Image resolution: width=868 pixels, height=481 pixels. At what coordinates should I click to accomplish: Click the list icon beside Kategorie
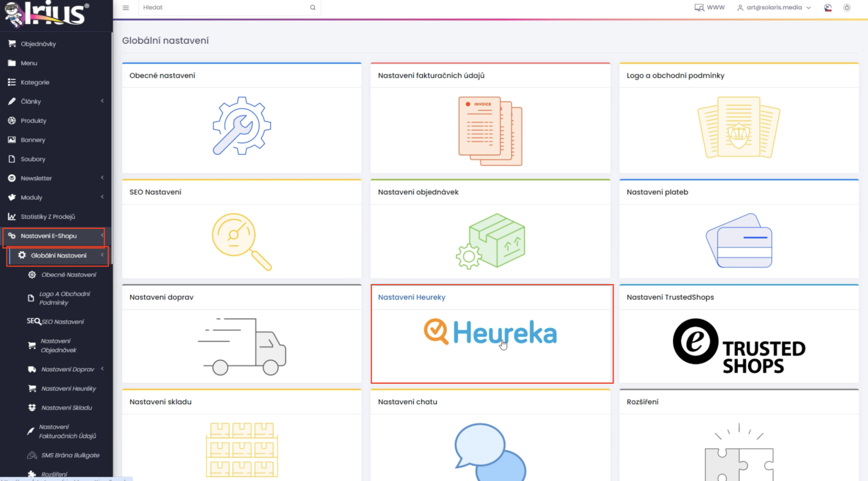point(12,82)
